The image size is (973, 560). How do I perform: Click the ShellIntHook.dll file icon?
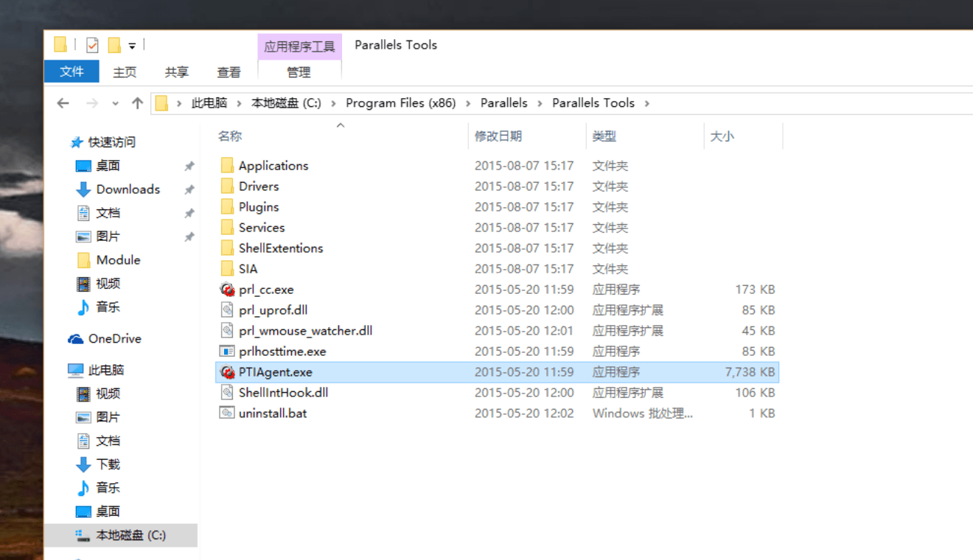tap(227, 393)
